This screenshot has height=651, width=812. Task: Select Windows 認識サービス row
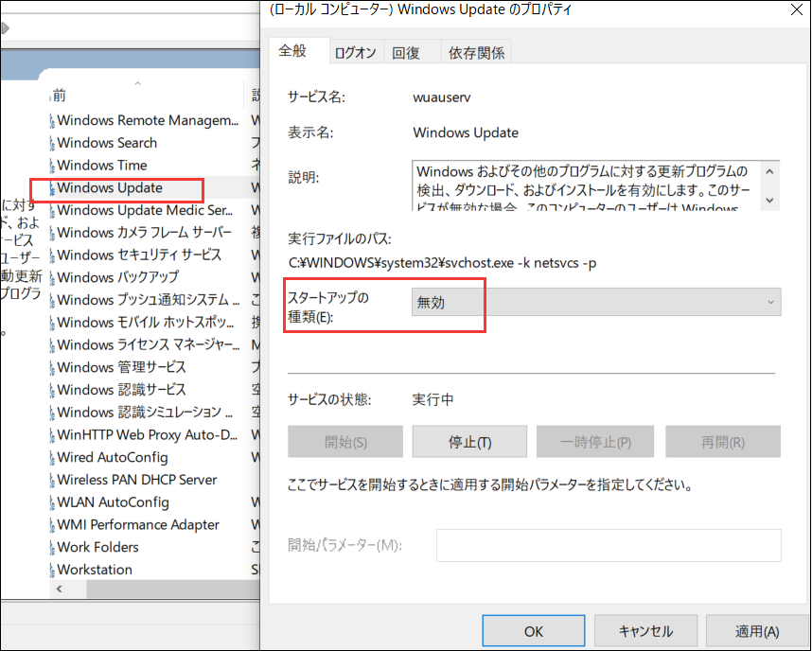[154, 390]
